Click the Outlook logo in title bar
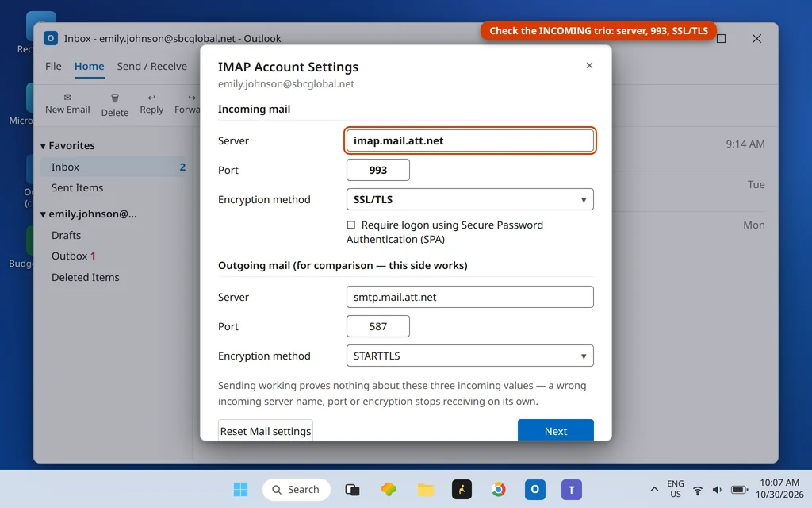Viewport: 812px width, 508px height. coord(51,38)
